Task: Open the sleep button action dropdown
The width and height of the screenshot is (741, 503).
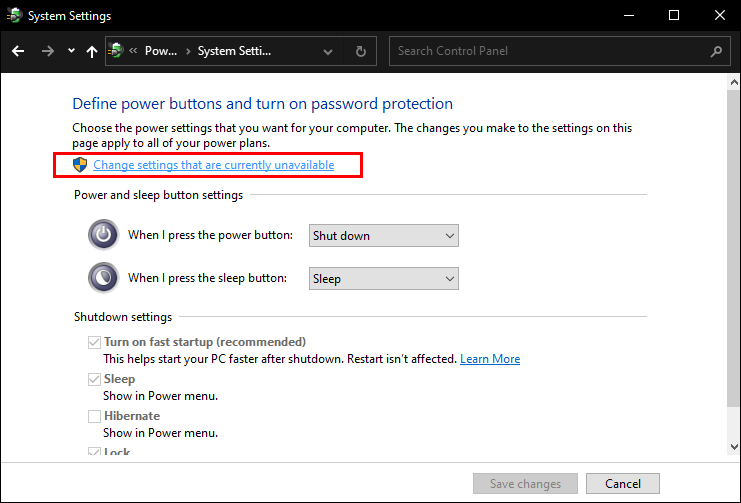Action: coord(383,279)
